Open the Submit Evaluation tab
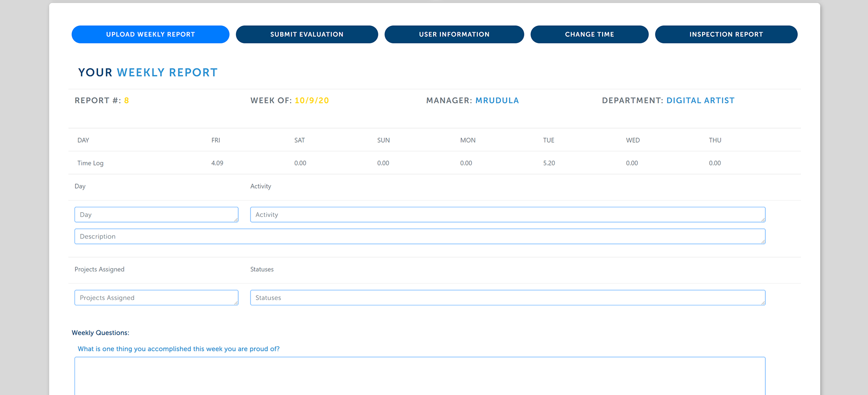Viewport: 868px width, 395px height. (307, 34)
